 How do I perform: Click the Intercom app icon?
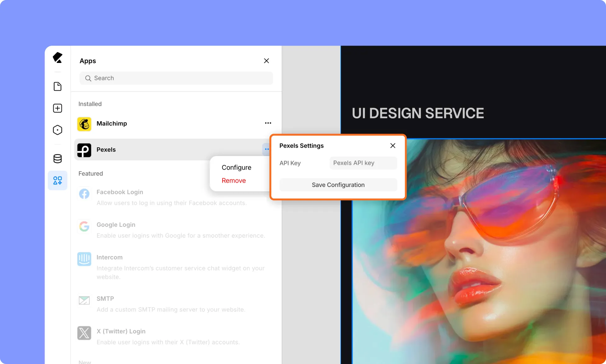tap(84, 259)
